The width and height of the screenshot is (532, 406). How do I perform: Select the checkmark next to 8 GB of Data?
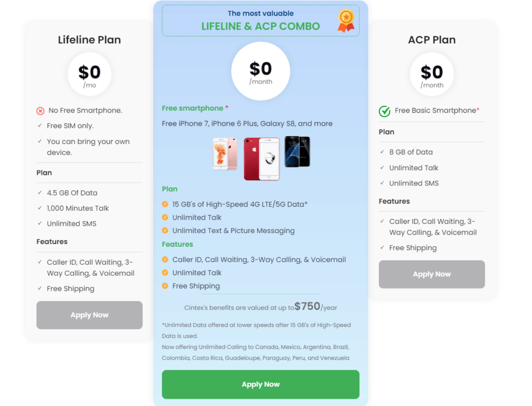(x=382, y=152)
